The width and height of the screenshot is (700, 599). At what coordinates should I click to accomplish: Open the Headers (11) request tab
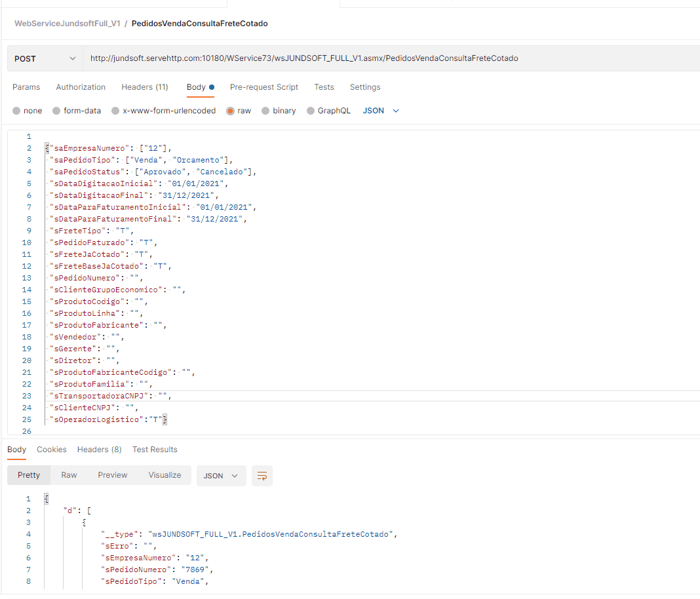tap(144, 87)
